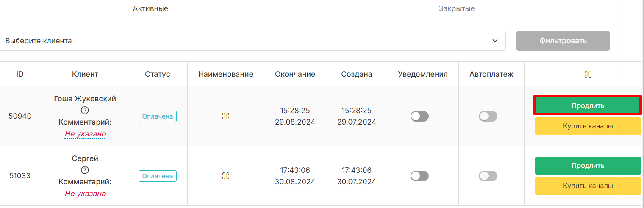This screenshot has width=644, height=208.
Task: Enable Уведомления for order 51033
Action: (x=419, y=176)
